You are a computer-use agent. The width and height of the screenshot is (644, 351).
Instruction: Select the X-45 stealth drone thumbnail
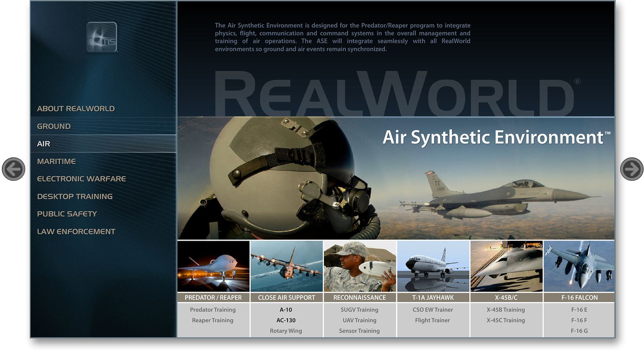(506, 266)
